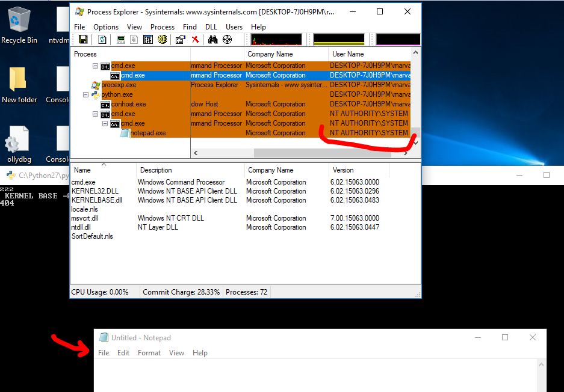Click the horizontal scrollbar right arrow
The width and height of the screenshot is (564, 392).
click(x=405, y=153)
